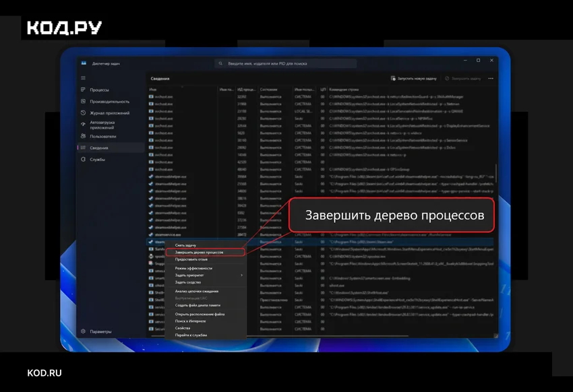The height and width of the screenshot is (392, 573).
Task: Select the sihost.exe command line cell
Action: [x=336, y=286]
